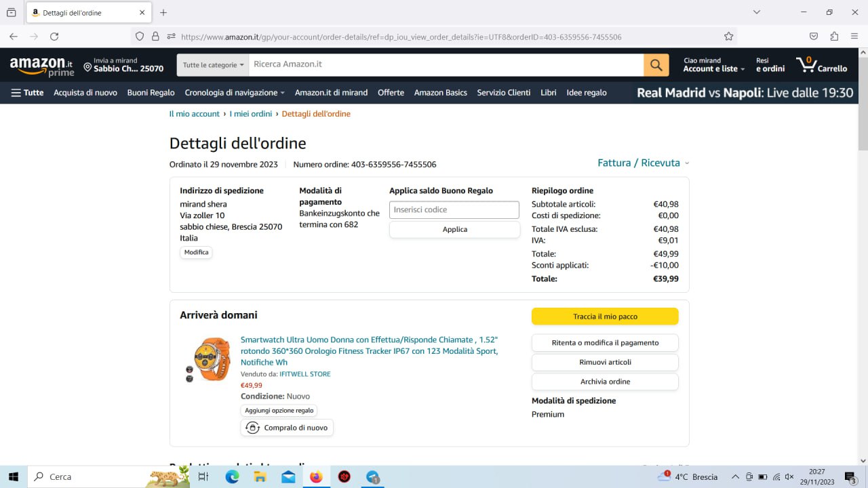Reload the page with refresh icon
The width and height of the screenshot is (868, 488).
point(54,37)
